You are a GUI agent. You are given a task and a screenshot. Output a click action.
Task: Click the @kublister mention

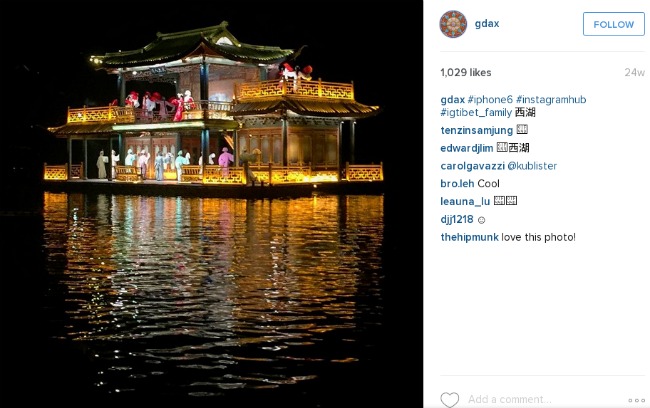532,166
